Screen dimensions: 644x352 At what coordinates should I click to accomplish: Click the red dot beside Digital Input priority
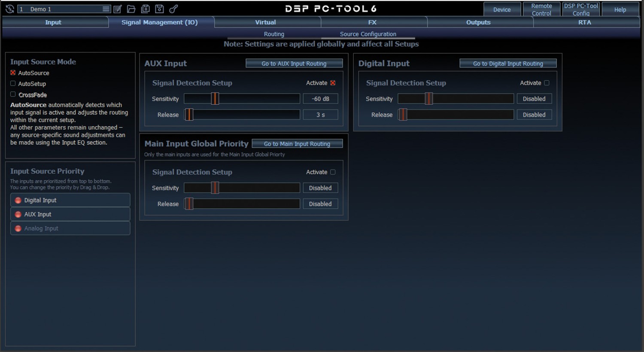18,200
